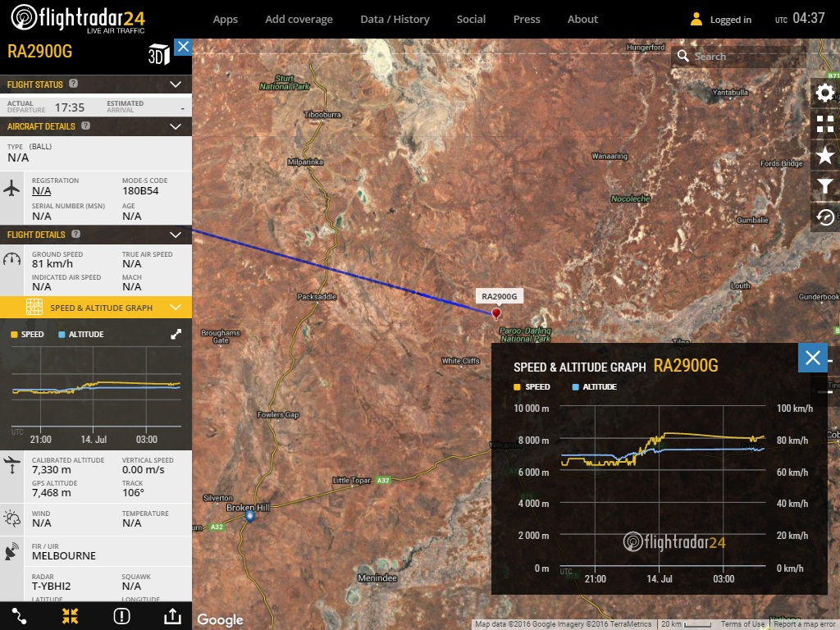Click the Logged in account link
This screenshot has height=630, width=840.
pyautogui.click(x=721, y=20)
